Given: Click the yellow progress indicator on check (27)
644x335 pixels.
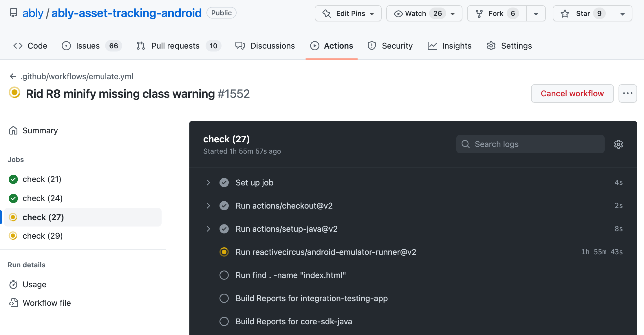Looking at the screenshot, I should point(13,217).
